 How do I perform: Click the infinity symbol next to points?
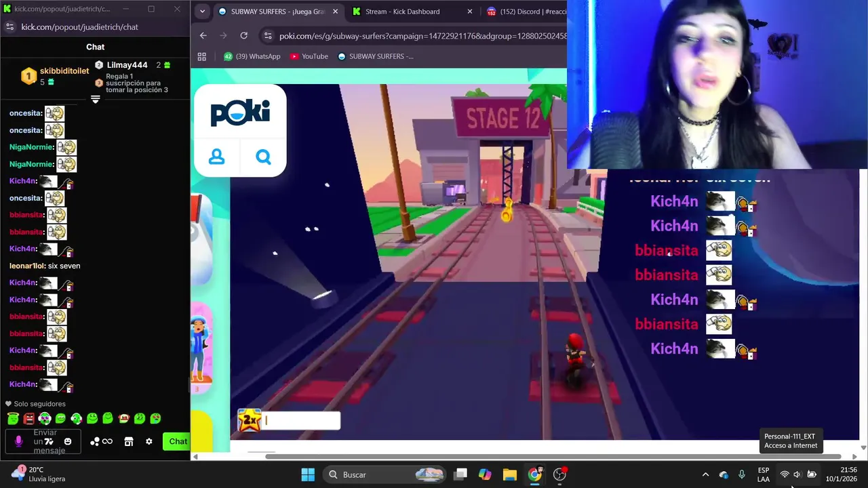point(107,441)
